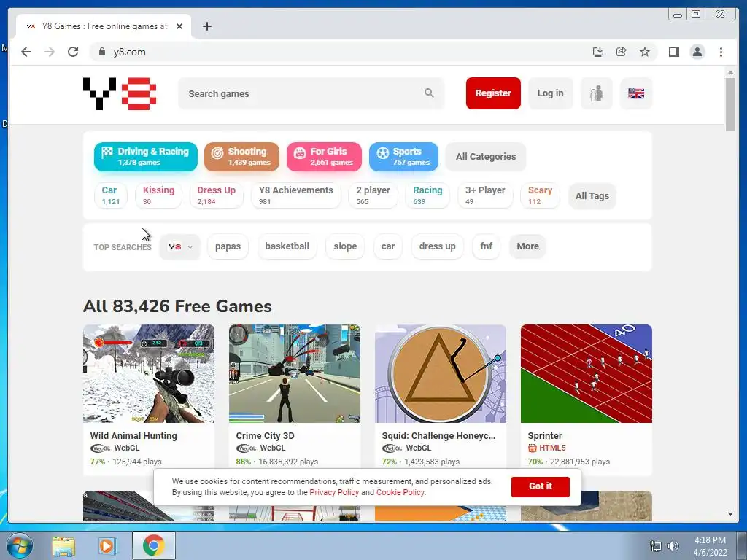Click the taskbar clock
The width and height of the screenshot is (747, 560).
pyautogui.click(x=710, y=546)
